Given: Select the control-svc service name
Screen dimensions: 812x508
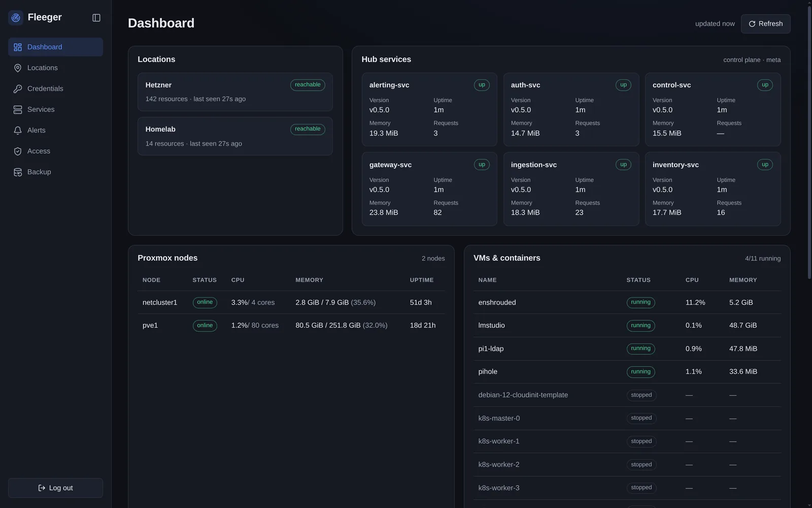Looking at the screenshot, I should [x=671, y=85].
